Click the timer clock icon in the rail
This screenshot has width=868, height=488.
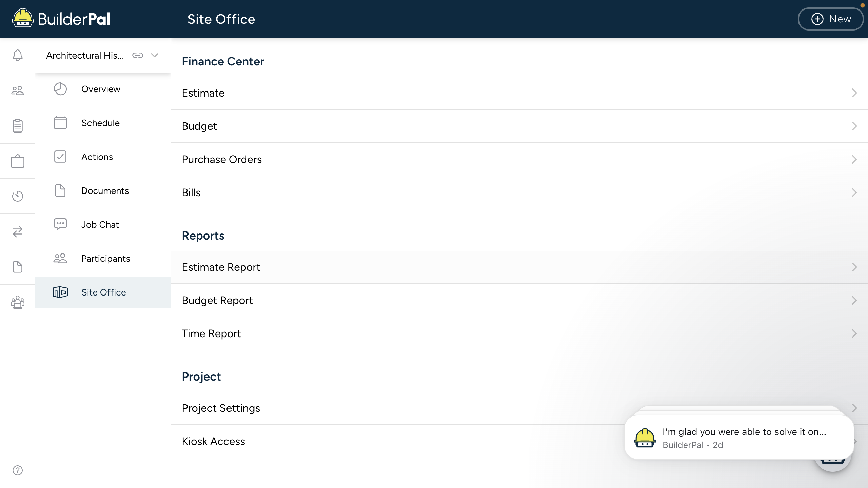click(18, 196)
